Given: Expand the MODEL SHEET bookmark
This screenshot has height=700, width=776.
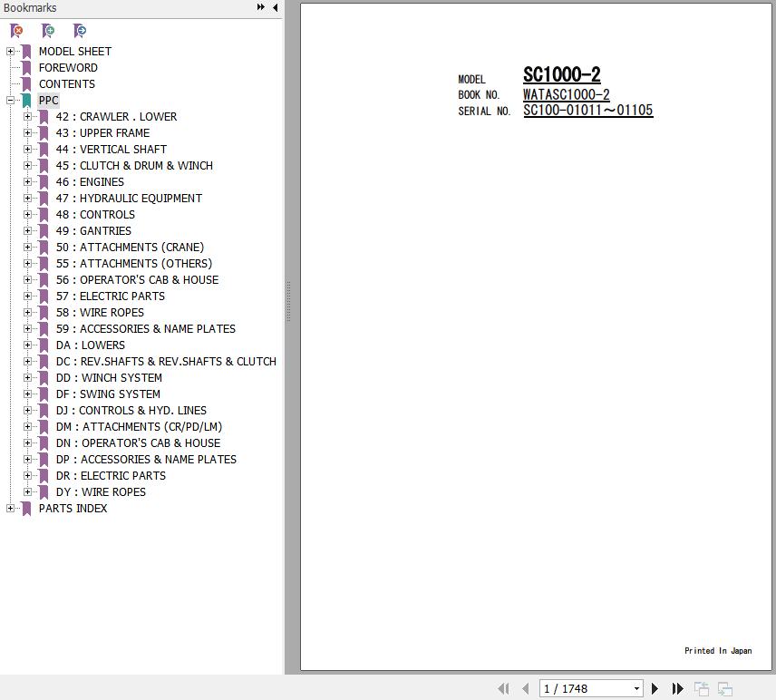Looking at the screenshot, I should pos(10,51).
